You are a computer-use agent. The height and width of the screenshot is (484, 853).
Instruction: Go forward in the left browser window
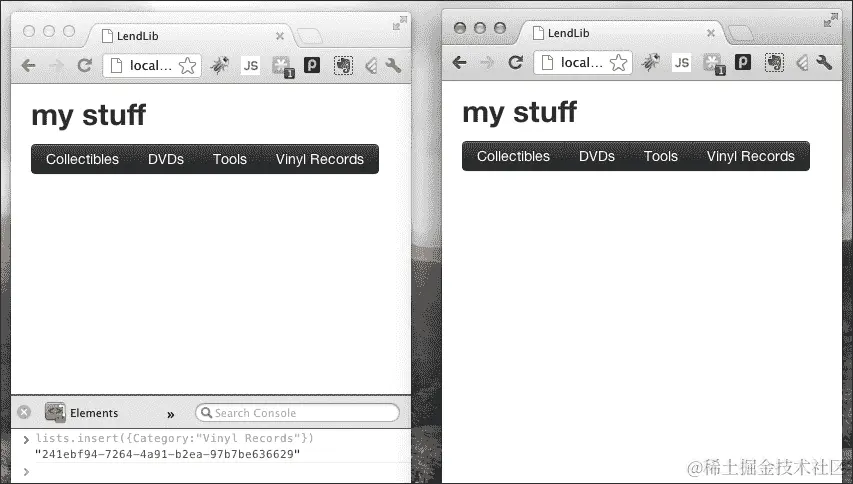56,66
